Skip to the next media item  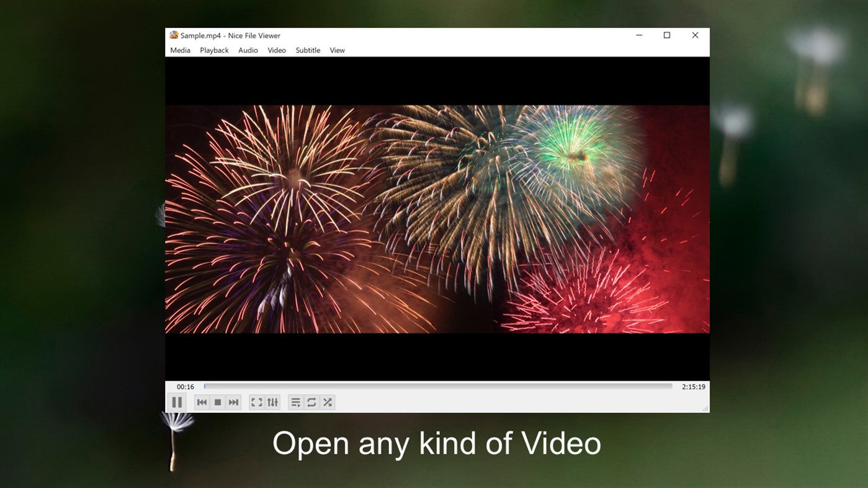point(234,402)
